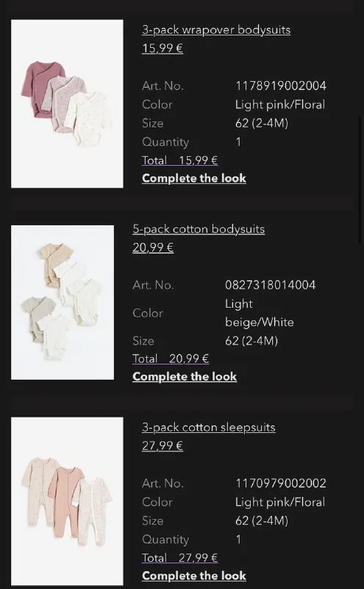The width and height of the screenshot is (364, 589).
Task: Click the 20,99 € price under cotton bodysuits
Action: click(153, 247)
